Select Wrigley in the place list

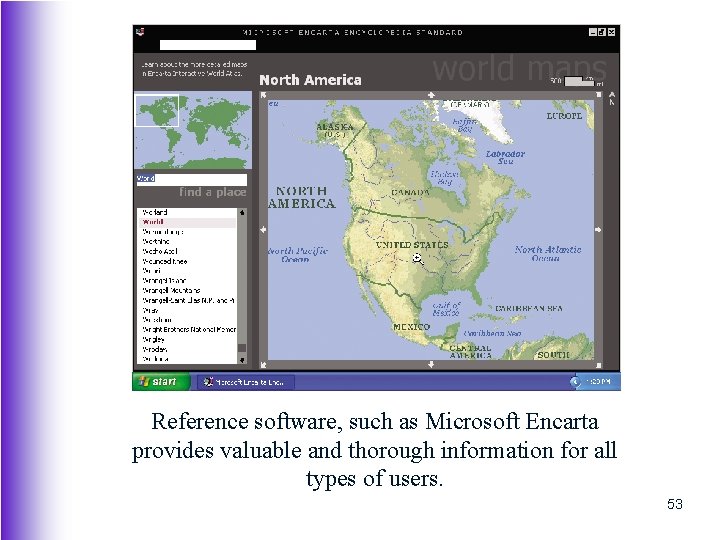[x=187, y=339]
